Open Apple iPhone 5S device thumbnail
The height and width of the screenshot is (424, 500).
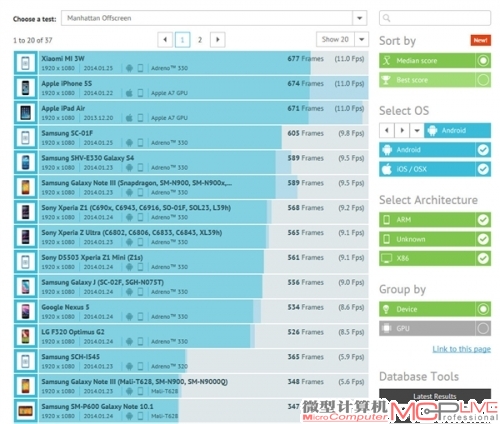(25, 88)
